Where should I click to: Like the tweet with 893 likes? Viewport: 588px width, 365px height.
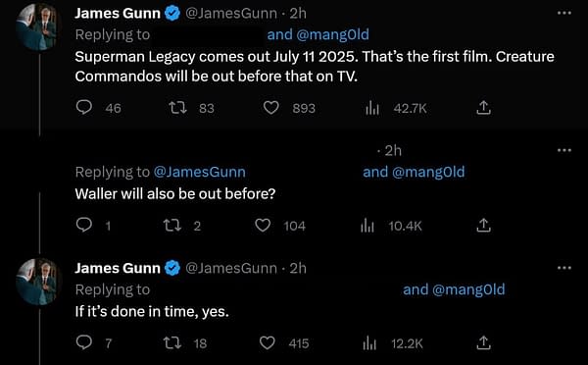click(x=270, y=108)
